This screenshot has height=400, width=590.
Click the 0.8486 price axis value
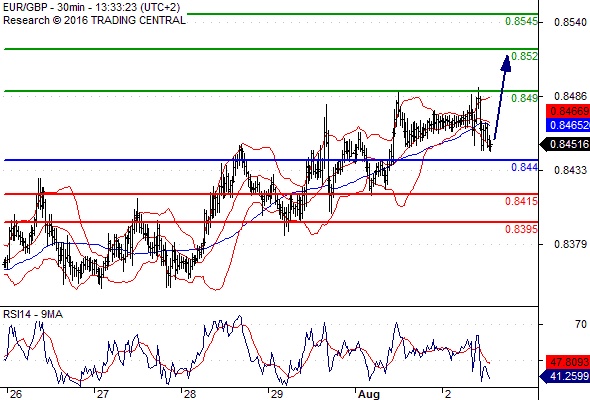click(570, 96)
